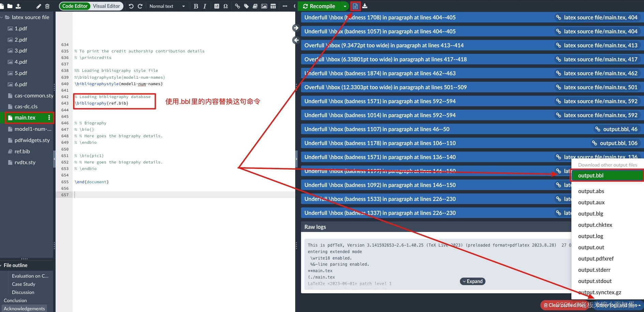Jump to Discussion in outline
This screenshot has height=312, width=644.
23,292
